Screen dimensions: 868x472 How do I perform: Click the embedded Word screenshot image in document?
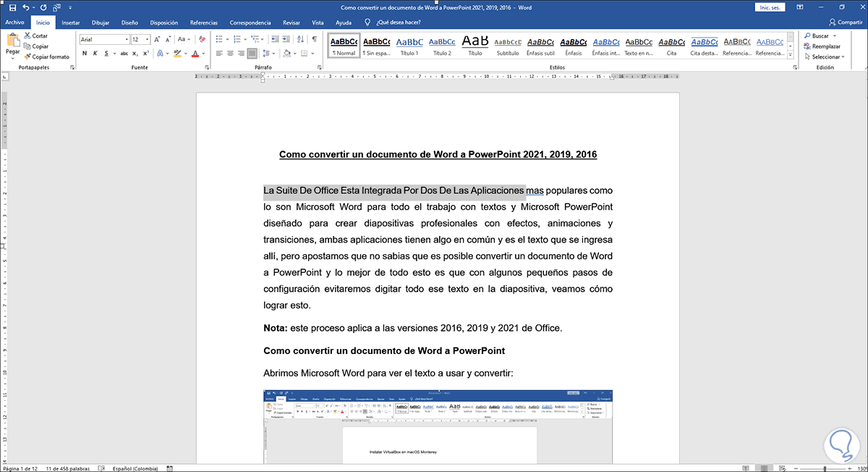(x=438, y=426)
